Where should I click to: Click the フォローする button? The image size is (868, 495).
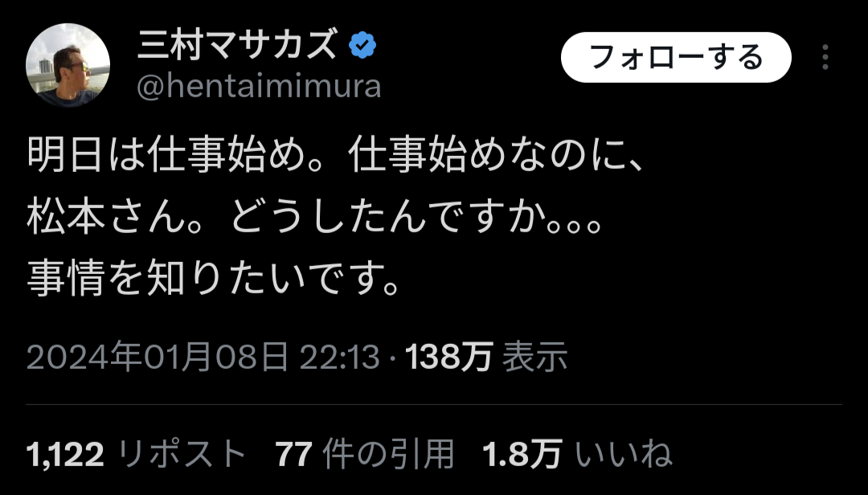tap(676, 57)
